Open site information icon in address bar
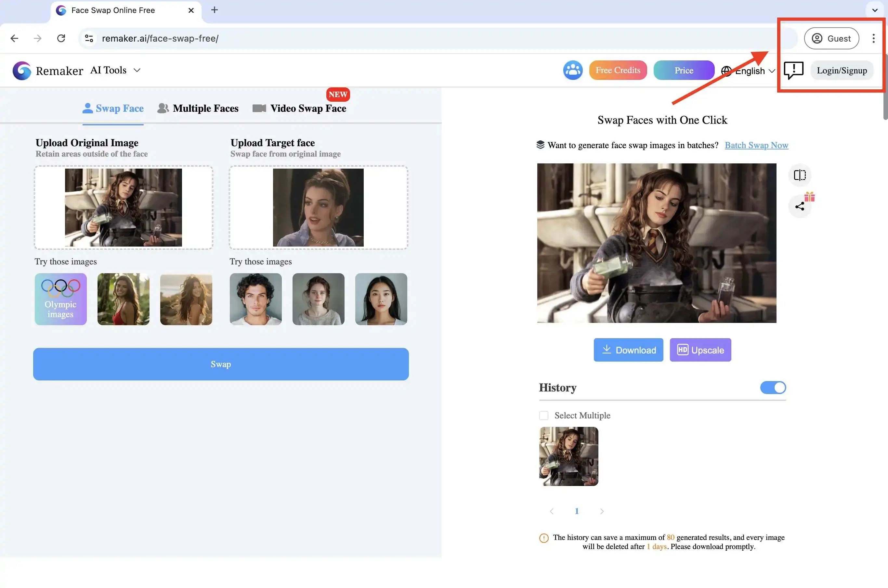 89,38
